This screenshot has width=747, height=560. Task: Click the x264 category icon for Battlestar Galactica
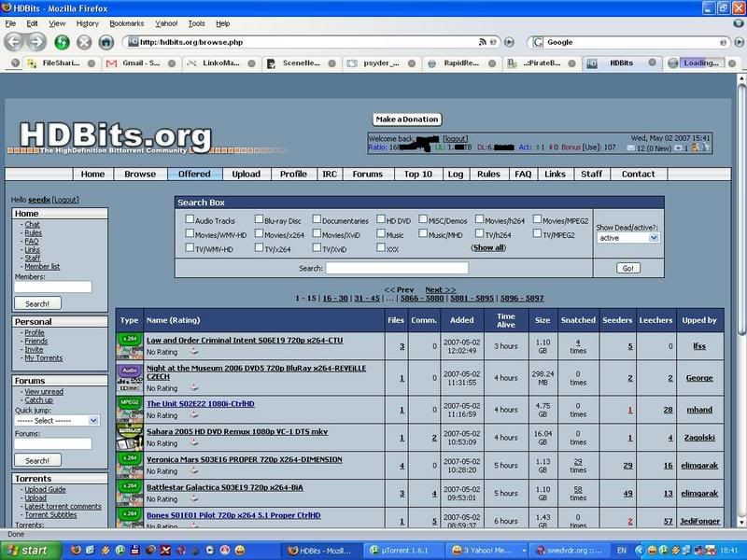pyautogui.click(x=130, y=494)
